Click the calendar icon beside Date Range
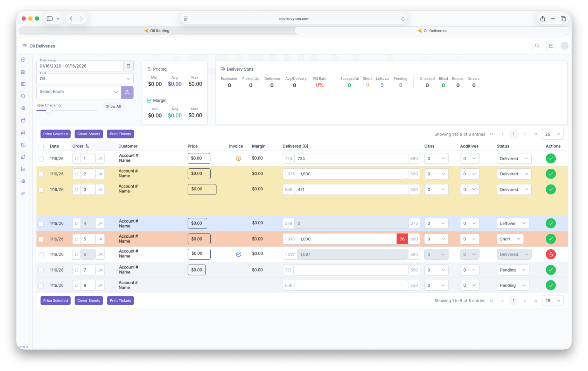 click(128, 66)
